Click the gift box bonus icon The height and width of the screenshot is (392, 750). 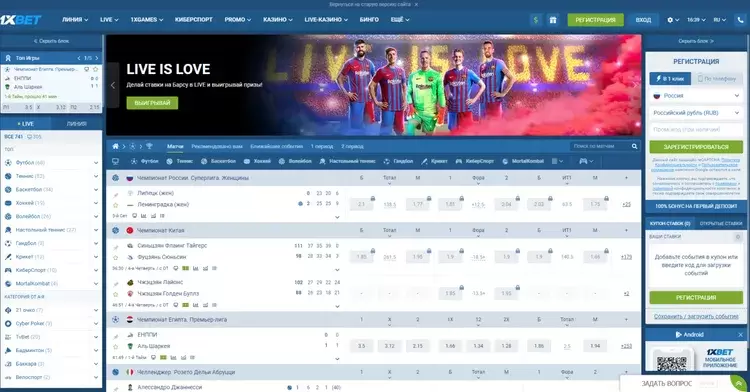pos(553,20)
